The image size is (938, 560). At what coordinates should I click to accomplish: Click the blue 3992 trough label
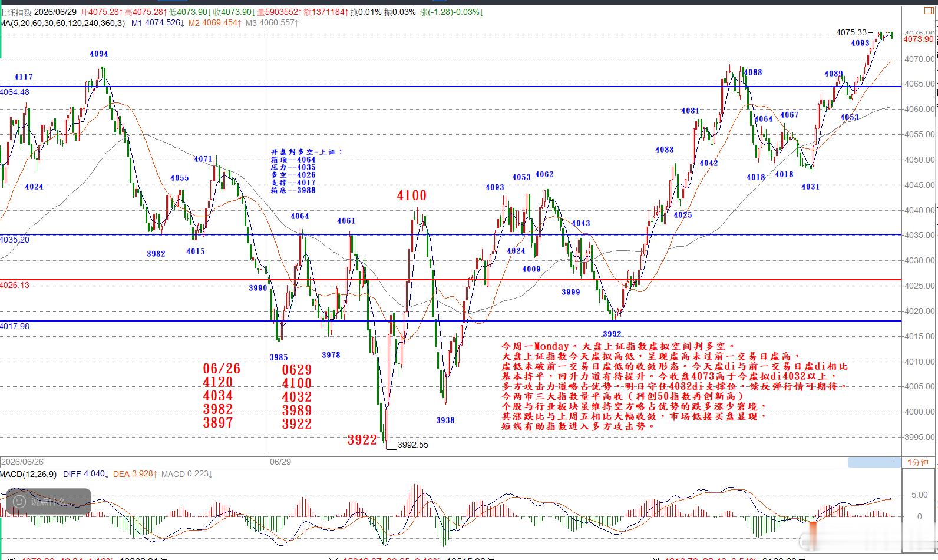[x=612, y=334]
